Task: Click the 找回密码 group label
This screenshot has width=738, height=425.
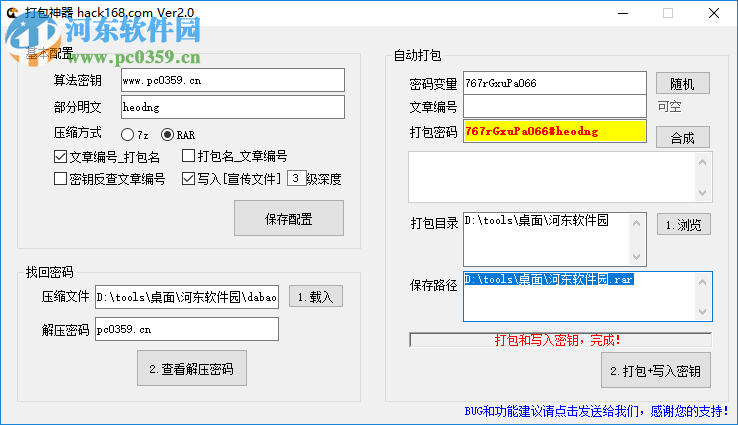Action: 49,272
